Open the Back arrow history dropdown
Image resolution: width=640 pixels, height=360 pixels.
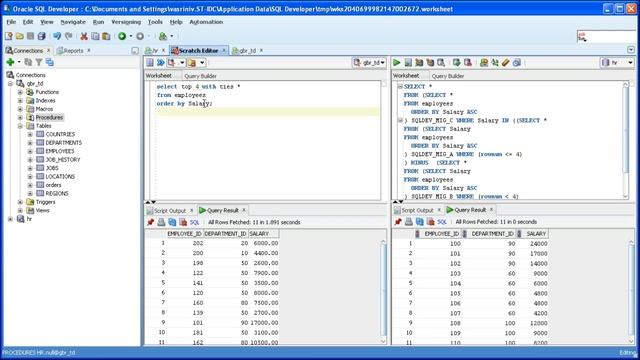click(131, 36)
